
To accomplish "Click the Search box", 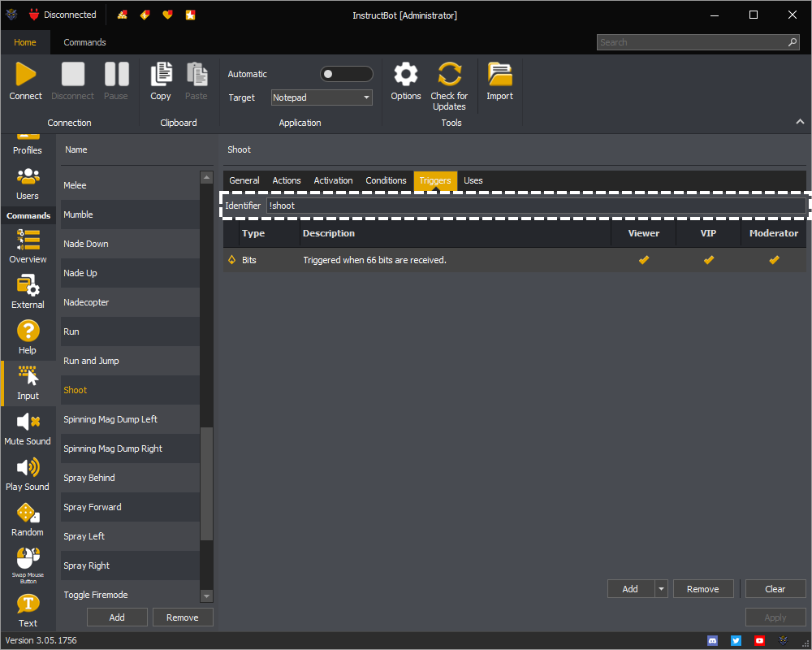I will (698, 42).
